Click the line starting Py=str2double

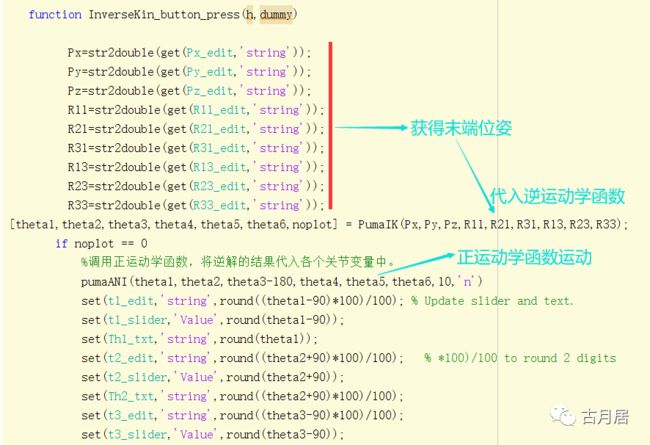pos(189,72)
